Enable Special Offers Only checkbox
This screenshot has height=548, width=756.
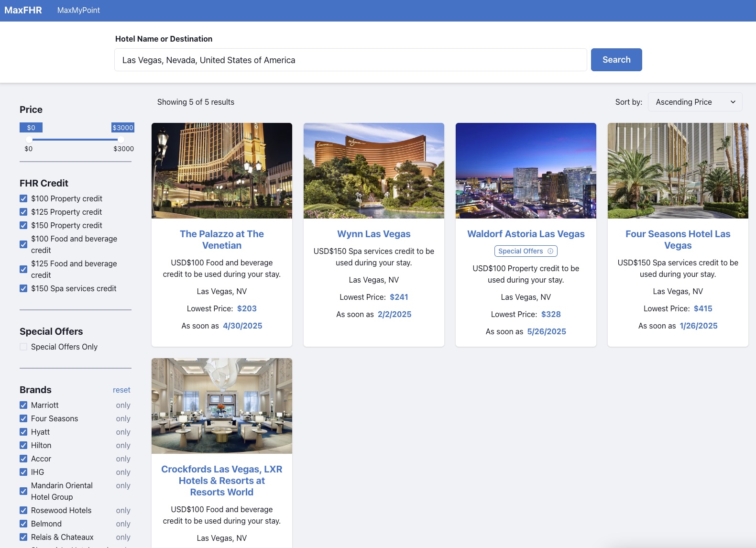click(23, 347)
